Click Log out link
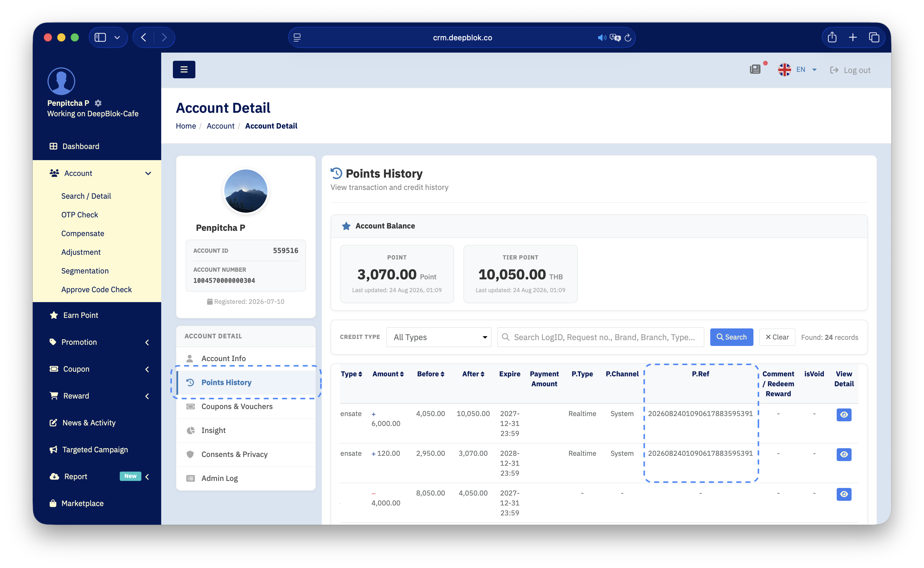This screenshot has width=924, height=568. [850, 70]
